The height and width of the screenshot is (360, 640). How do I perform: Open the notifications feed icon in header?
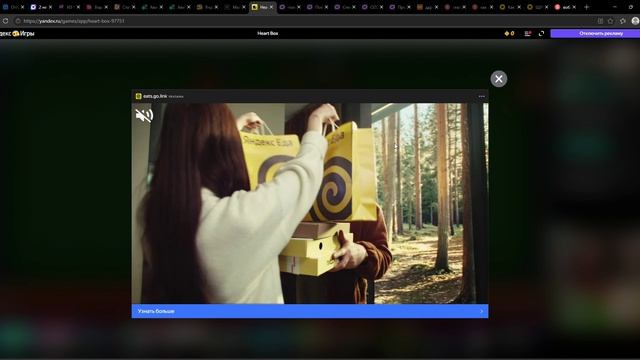[x=527, y=33]
